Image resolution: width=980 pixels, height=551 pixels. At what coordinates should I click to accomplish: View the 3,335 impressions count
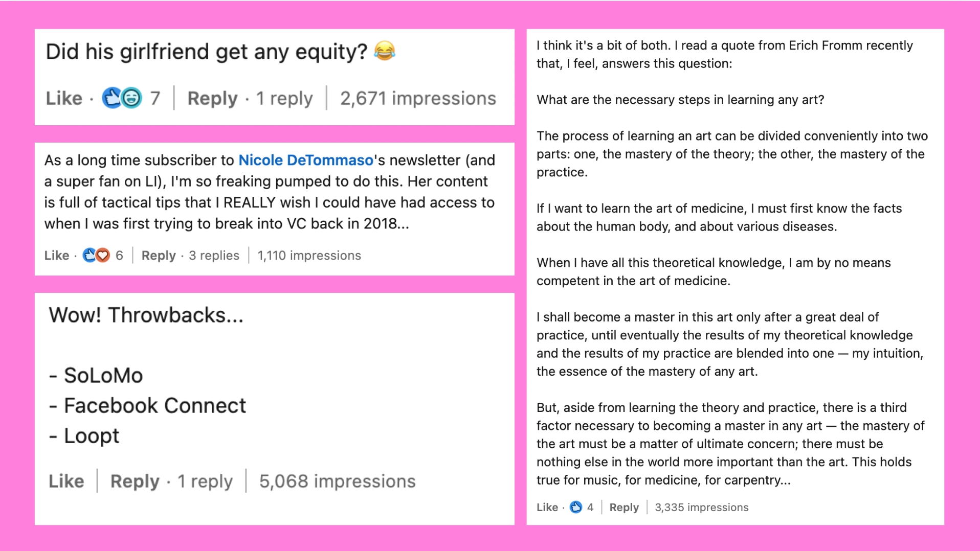pyautogui.click(x=701, y=507)
